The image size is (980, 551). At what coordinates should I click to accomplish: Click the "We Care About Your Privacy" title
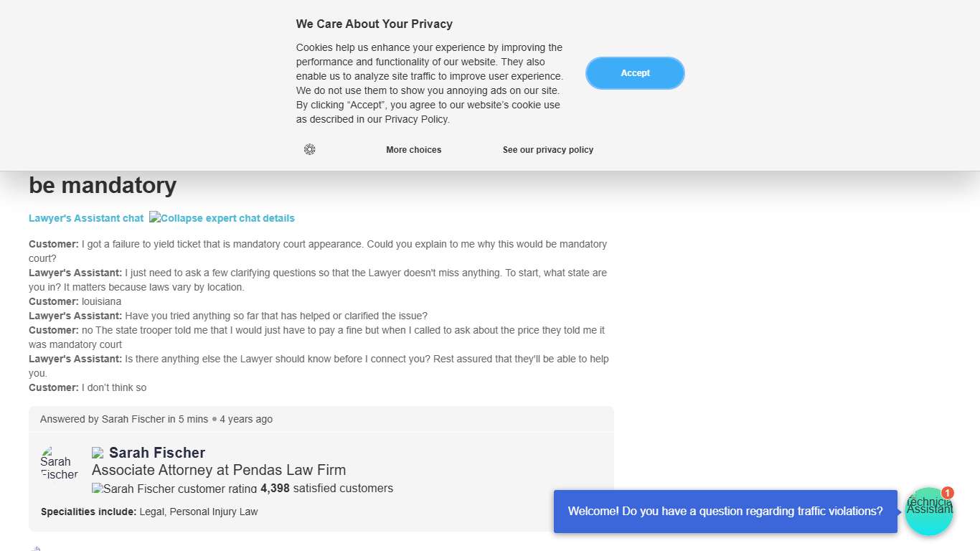(374, 24)
